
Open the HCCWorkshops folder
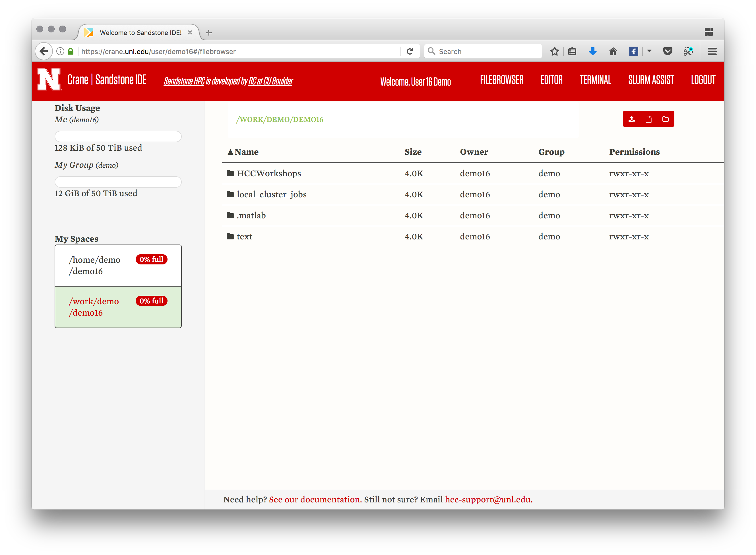tap(268, 173)
